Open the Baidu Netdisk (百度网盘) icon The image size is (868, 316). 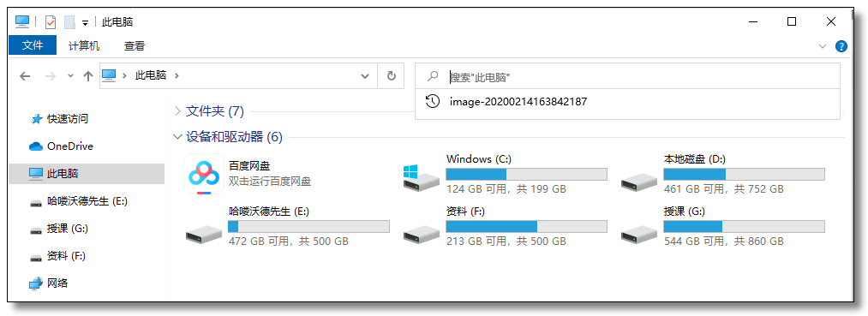click(204, 174)
